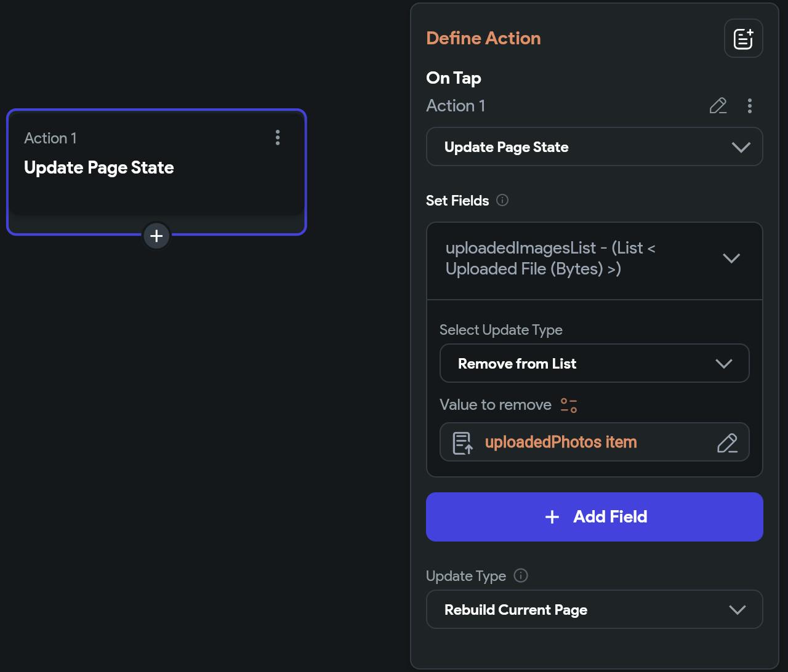The width and height of the screenshot is (788, 672).
Task: Open the three-dot menu on the Action 1 card
Action: pos(278,138)
